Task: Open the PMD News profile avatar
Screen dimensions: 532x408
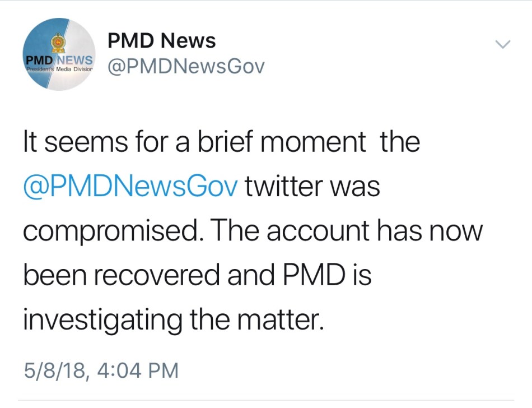Action: 58,54
